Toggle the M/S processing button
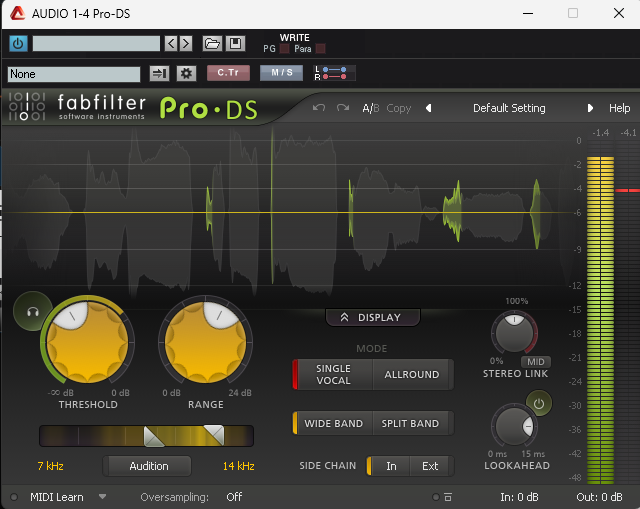The width and height of the screenshot is (640, 509). click(x=282, y=73)
